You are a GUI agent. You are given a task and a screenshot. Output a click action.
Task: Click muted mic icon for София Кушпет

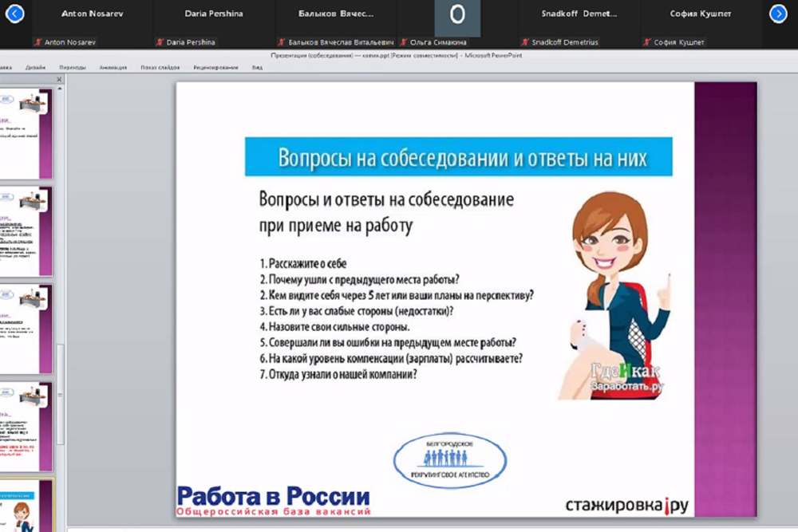[647, 42]
